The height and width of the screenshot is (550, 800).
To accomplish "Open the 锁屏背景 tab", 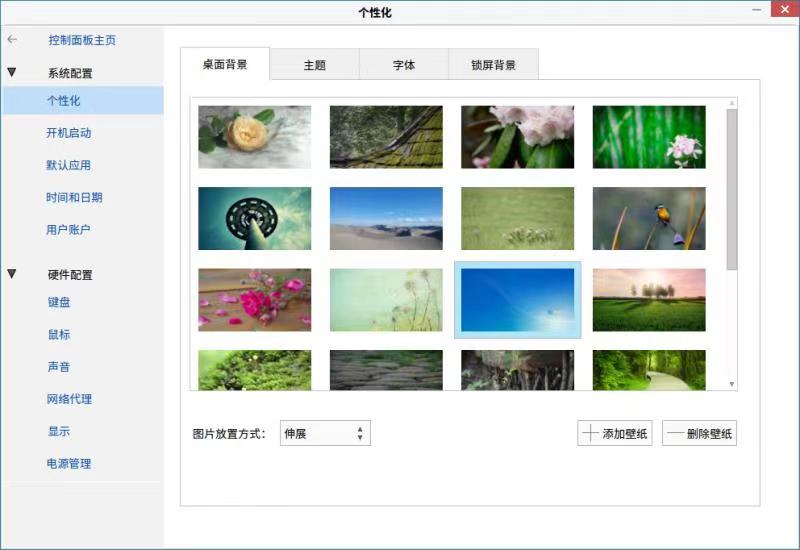I will point(493,65).
